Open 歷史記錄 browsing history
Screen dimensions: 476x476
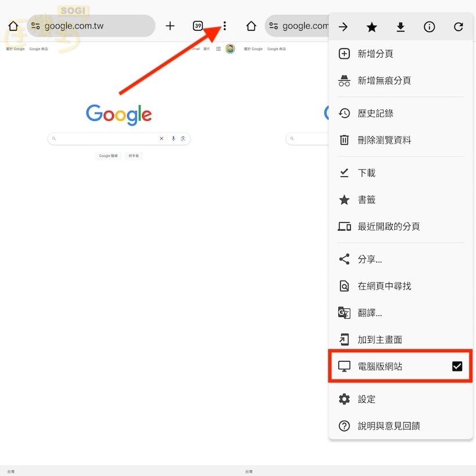pyautogui.click(x=381, y=113)
